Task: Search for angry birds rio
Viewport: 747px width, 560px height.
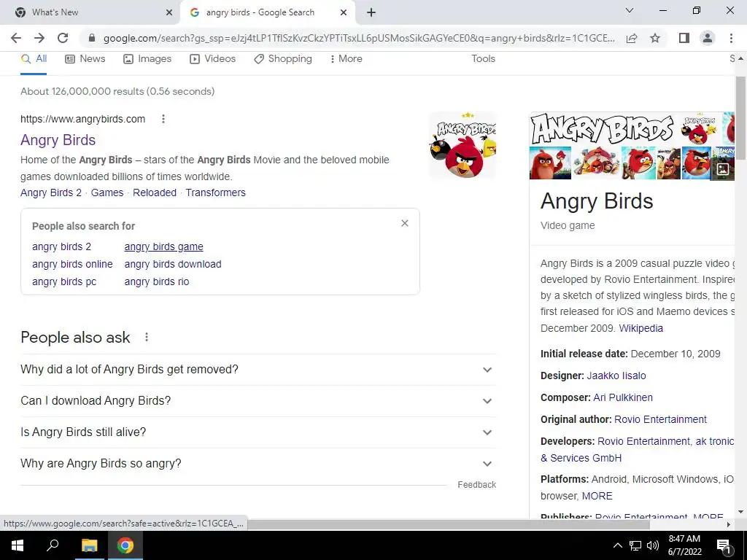Action: click(x=157, y=282)
